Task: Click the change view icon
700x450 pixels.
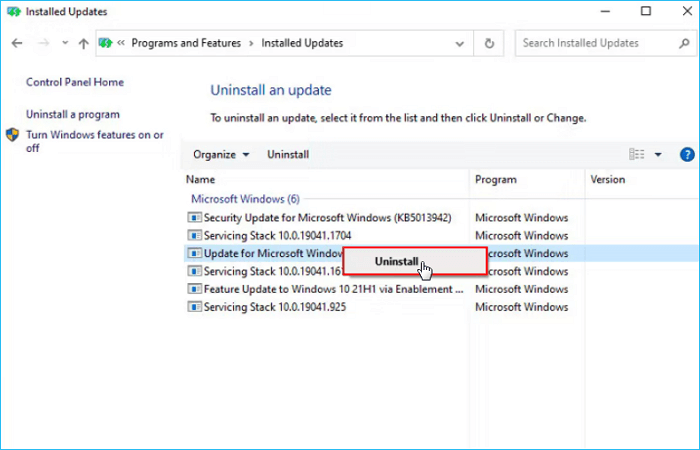Action: (x=636, y=154)
